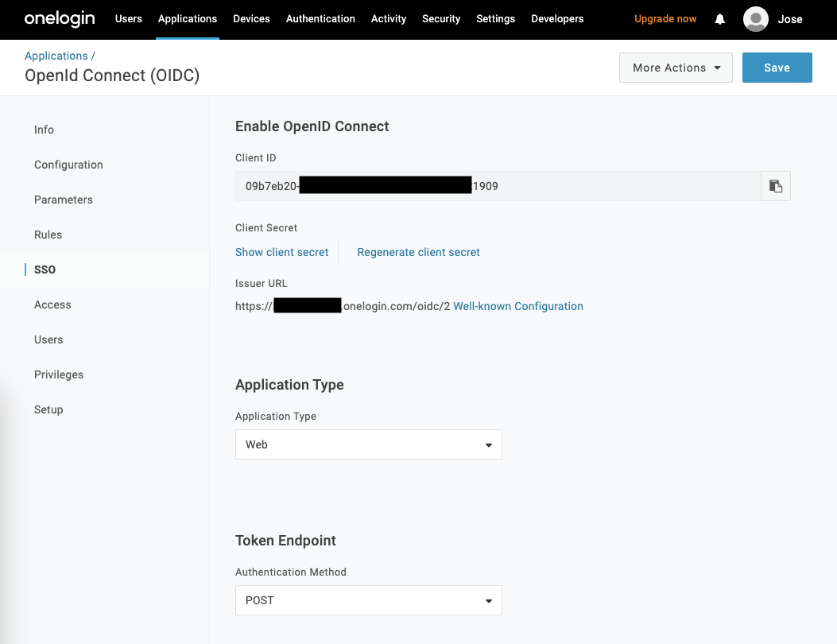Viewport: 837px width, 644px height.
Task: Open notifications via the bell icon
Action: pos(719,19)
